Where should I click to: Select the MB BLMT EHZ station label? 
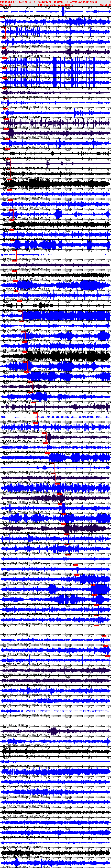pyautogui.click(x=8, y=329)
